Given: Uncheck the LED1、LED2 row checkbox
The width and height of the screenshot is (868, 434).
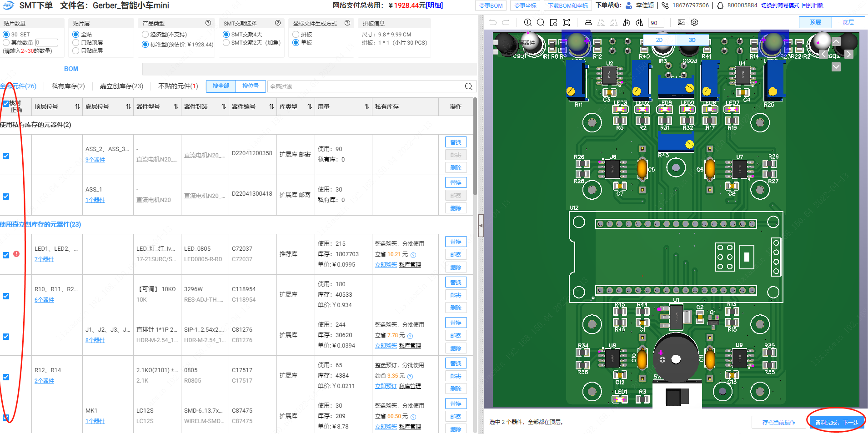Looking at the screenshot, I should (6, 255).
